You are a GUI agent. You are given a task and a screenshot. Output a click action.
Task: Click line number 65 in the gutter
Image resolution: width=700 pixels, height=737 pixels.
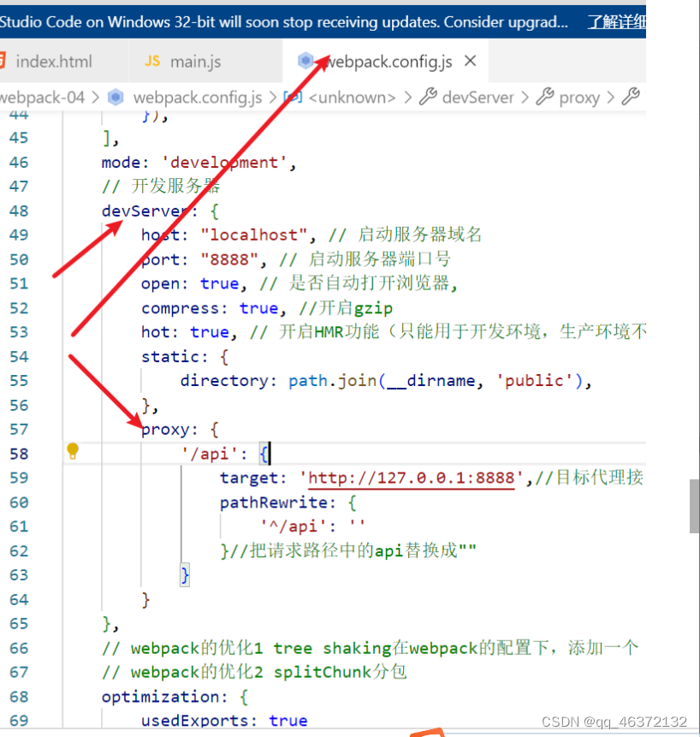[19, 624]
